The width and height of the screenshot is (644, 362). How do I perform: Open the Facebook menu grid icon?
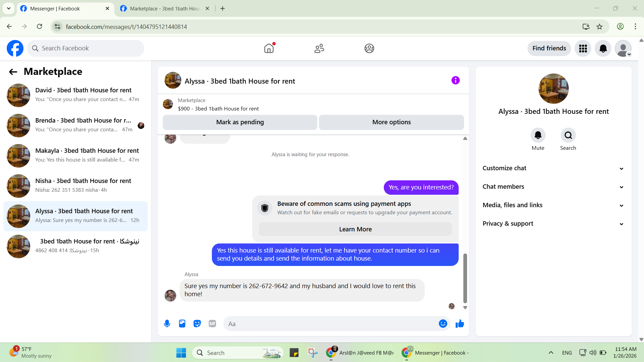point(583,48)
